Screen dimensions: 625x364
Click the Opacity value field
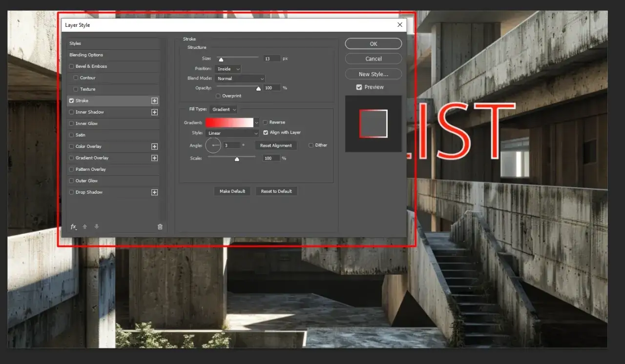(x=272, y=88)
